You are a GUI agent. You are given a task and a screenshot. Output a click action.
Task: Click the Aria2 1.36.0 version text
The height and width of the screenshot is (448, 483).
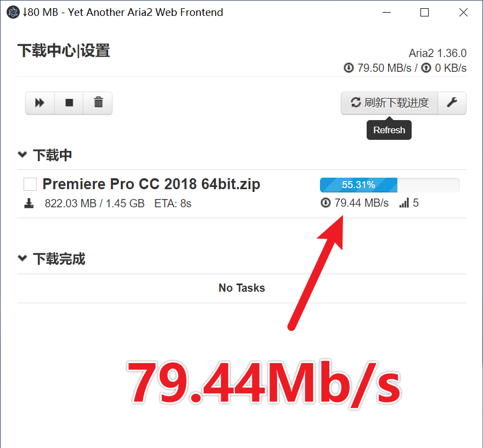(437, 53)
